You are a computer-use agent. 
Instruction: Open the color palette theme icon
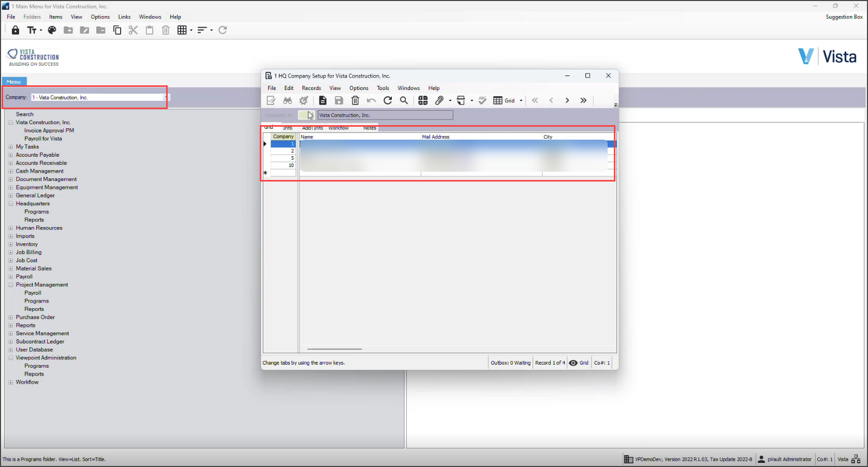pos(52,30)
